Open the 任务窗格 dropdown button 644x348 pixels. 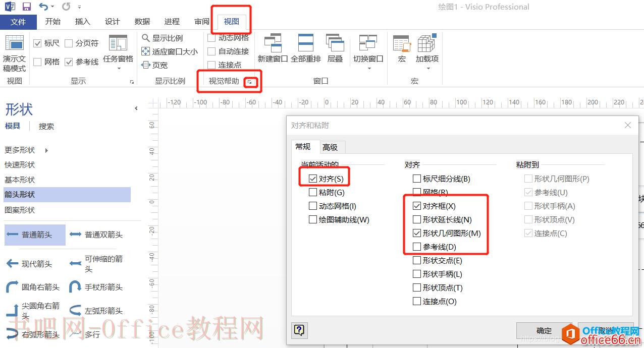pyautogui.click(x=118, y=53)
